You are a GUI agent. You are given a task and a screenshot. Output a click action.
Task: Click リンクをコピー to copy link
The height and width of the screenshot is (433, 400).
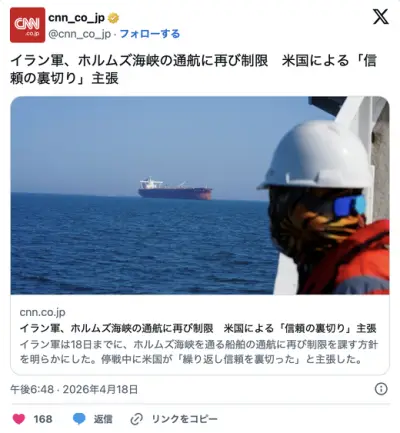coord(184,419)
